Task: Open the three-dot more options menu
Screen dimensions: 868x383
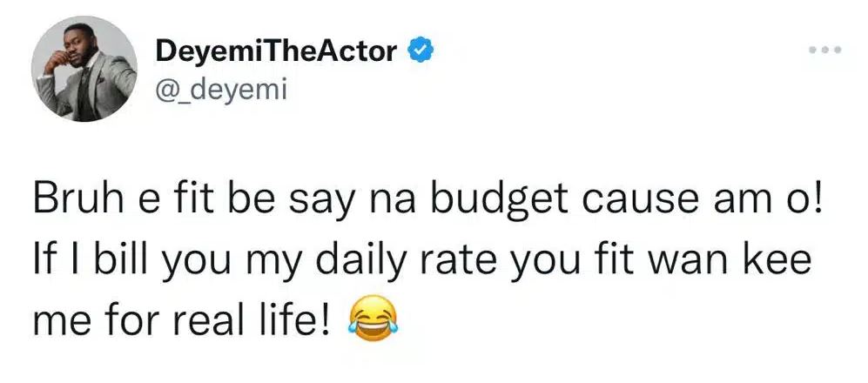Action: [824, 51]
